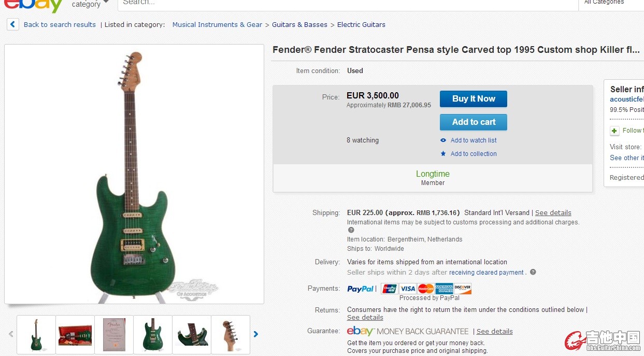
Task: Click the eye icon for watch list
Action: 443,140
